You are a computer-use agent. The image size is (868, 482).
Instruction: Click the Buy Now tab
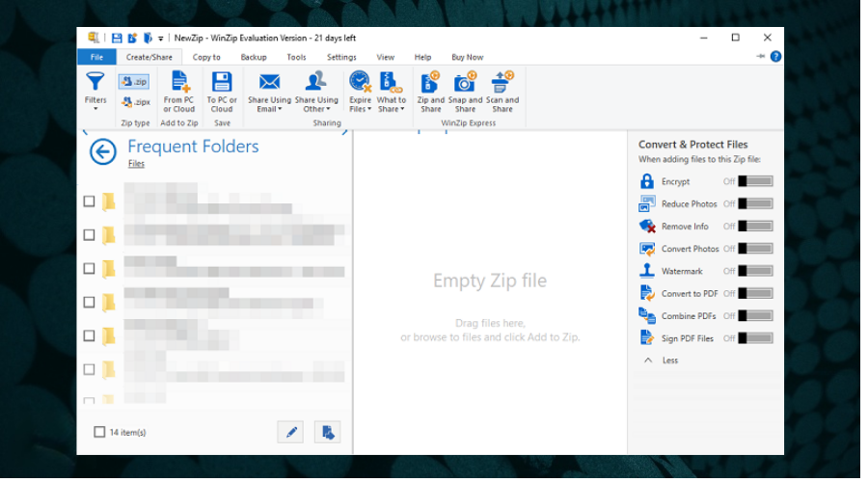[467, 57]
